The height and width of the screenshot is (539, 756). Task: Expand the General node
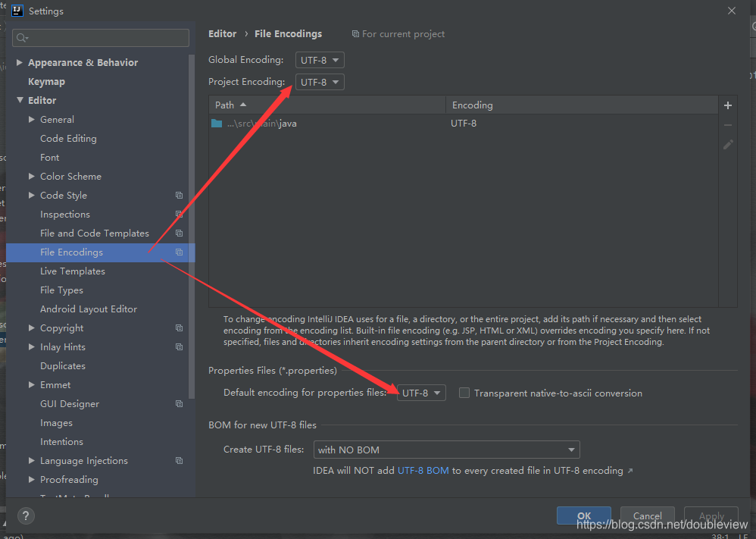coord(31,119)
